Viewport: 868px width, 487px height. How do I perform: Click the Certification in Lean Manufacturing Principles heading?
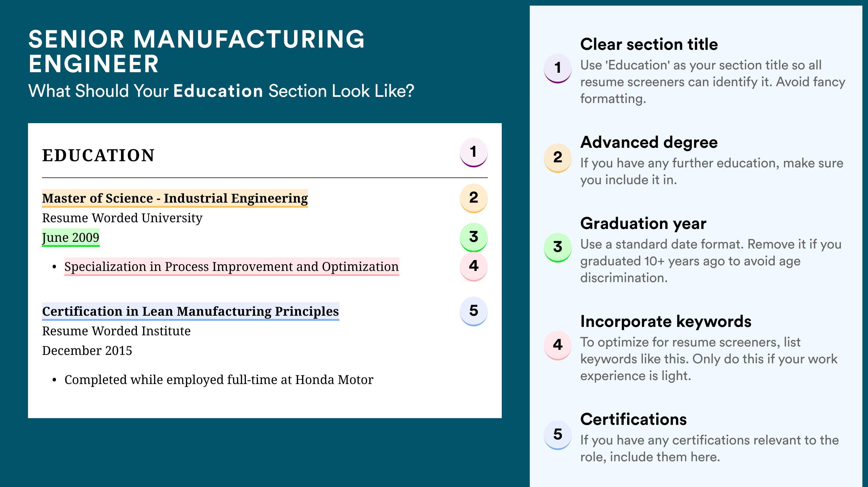coord(190,312)
